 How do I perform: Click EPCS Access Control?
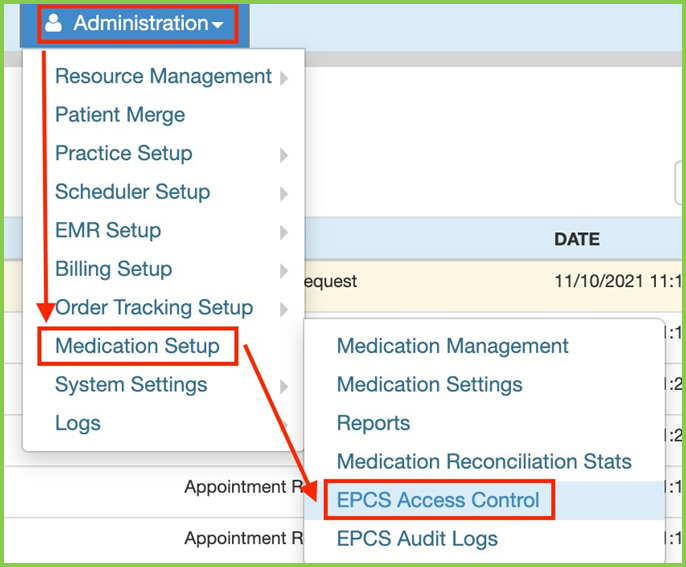click(438, 500)
